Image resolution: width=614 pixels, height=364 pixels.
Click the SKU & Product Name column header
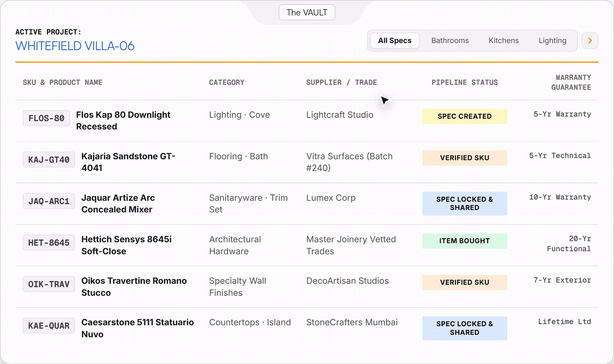click(x=62, y=82)
